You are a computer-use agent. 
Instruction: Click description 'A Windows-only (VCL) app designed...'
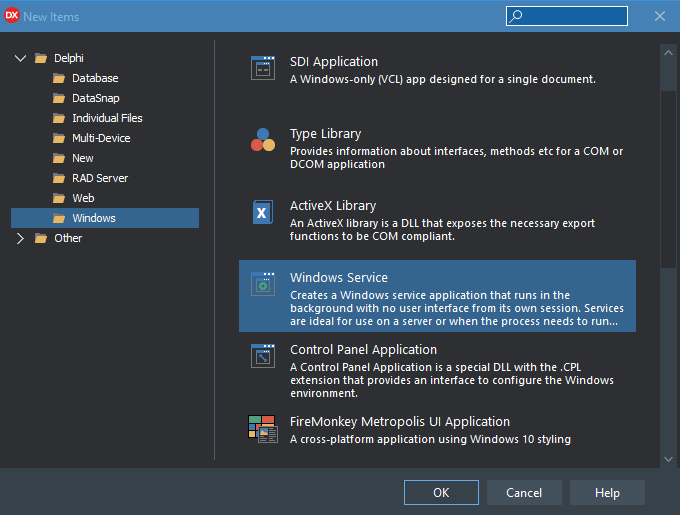443,79
